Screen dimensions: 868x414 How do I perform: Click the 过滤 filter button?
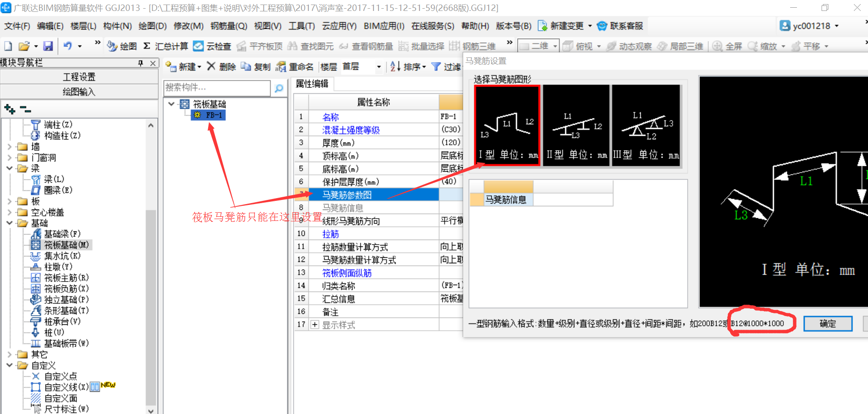[446, 66]
